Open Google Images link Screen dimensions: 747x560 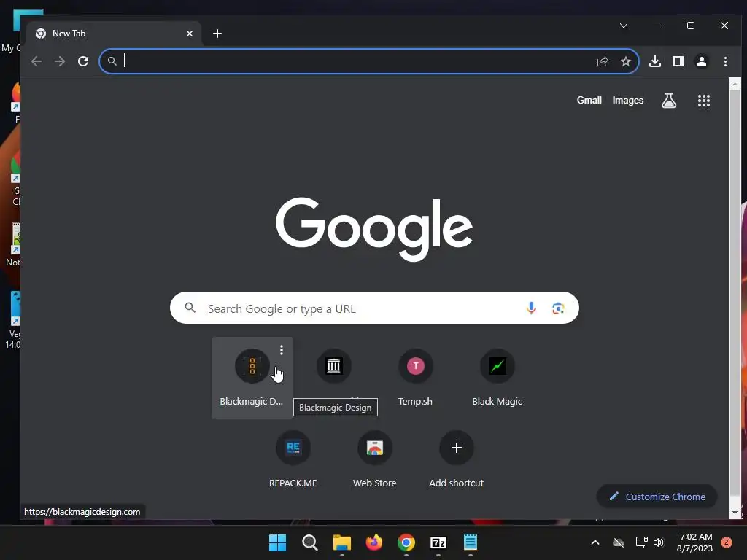[x=628, y=100]
